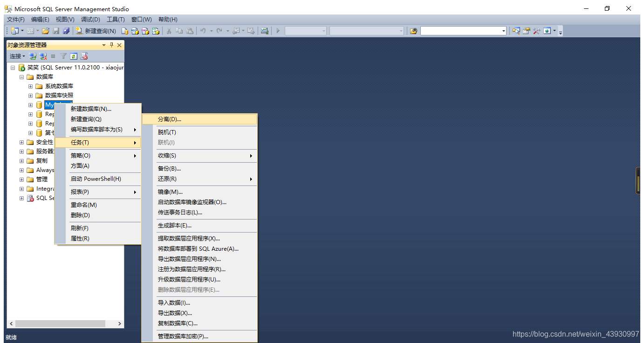Expand the 管理 tree node
The height and width of the screenshot is (343, 644).
[x=21, y=179]
